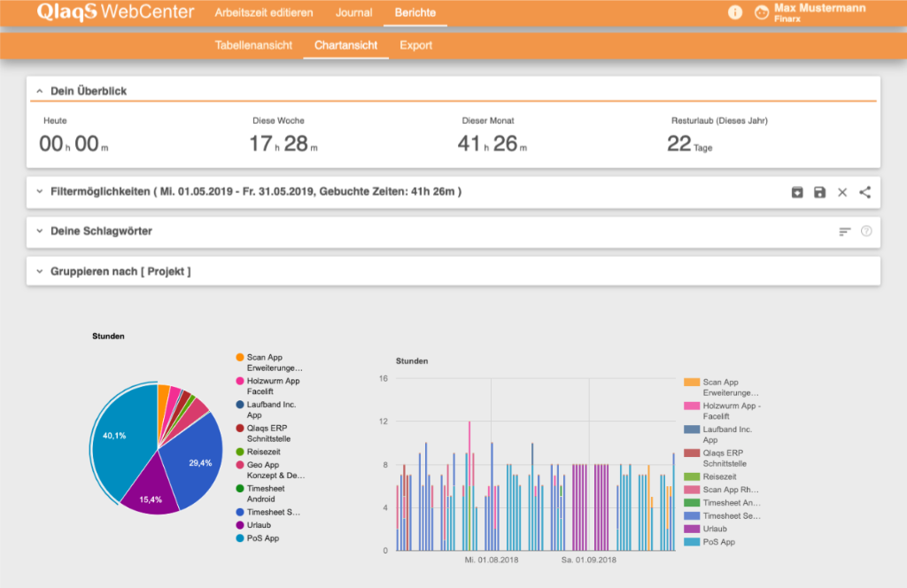Open the help icon in Schlagwörter
The image size is (907, 588).
click(866, 231)
